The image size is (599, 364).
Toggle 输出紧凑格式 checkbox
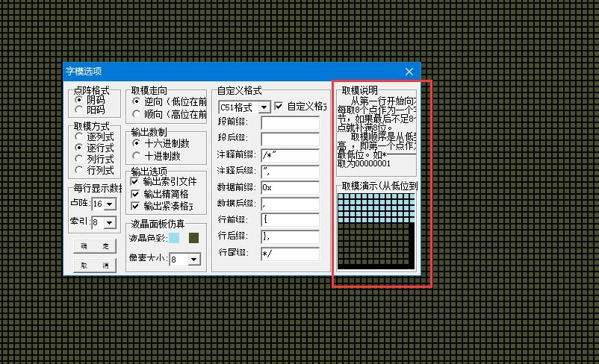point(135,206)
